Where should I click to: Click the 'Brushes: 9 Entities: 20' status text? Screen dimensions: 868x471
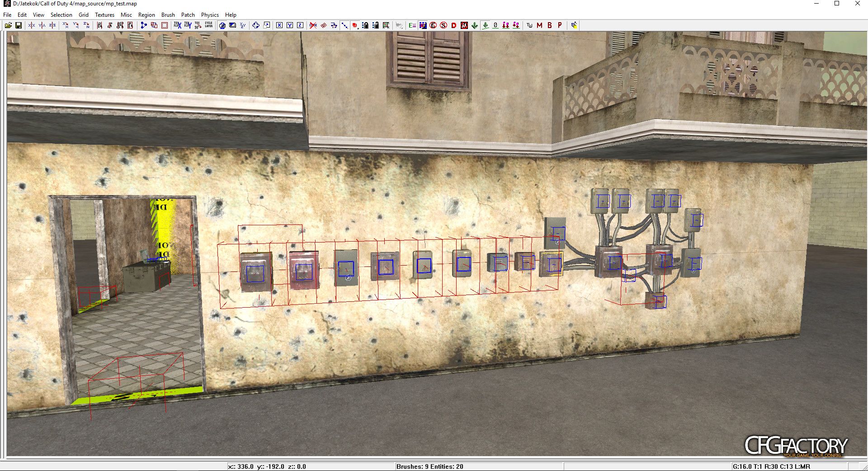tap(430, 466)
